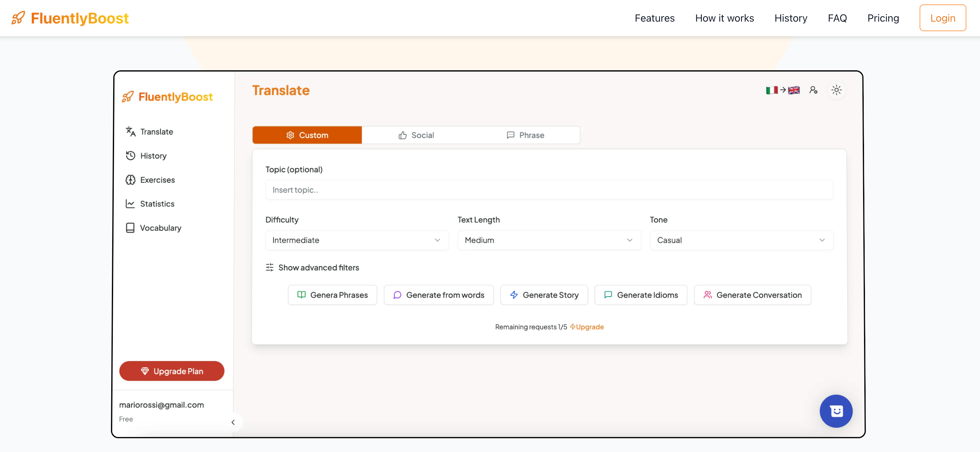Open the Difficulty dropdown
Image resolution: width=980 pixels, height=452 pixels.
point(357,240)
